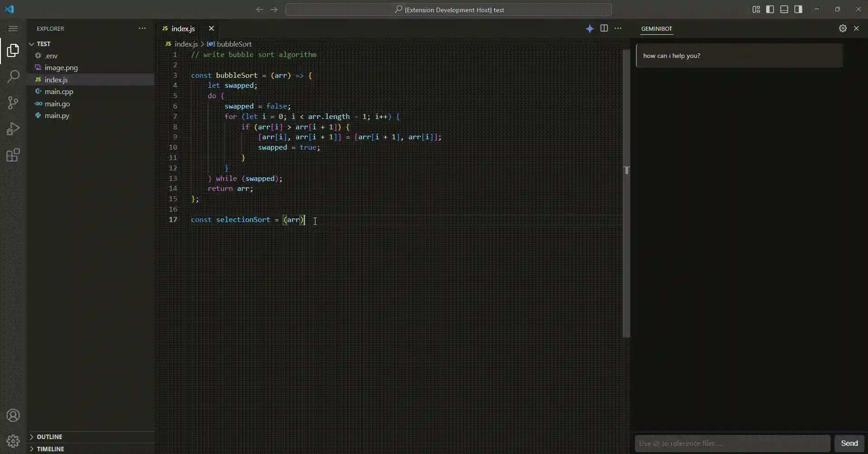The image size is (868, 454).
Task: Open the Extensions view
Action: coord(13,156)
